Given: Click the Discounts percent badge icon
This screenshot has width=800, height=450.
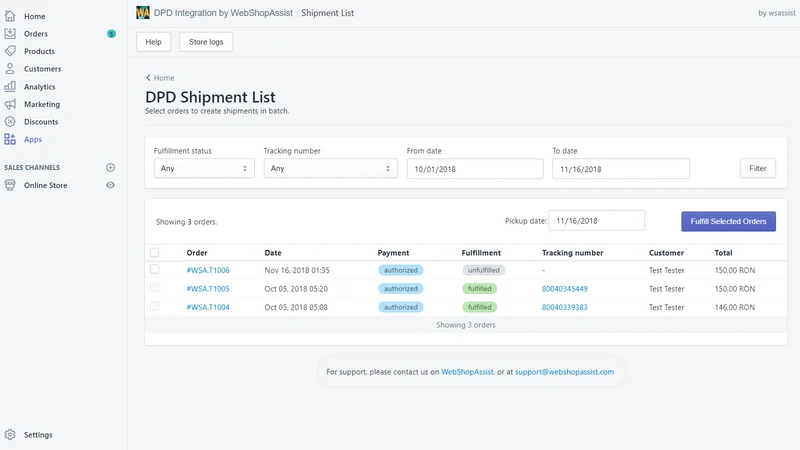Looking at the screenshot, I should (x=10, y=121).
